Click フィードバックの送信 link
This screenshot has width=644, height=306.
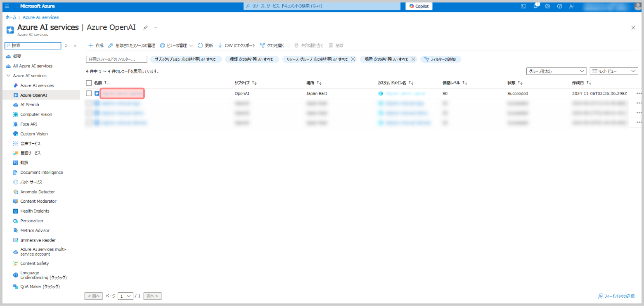tap(616, 296)
